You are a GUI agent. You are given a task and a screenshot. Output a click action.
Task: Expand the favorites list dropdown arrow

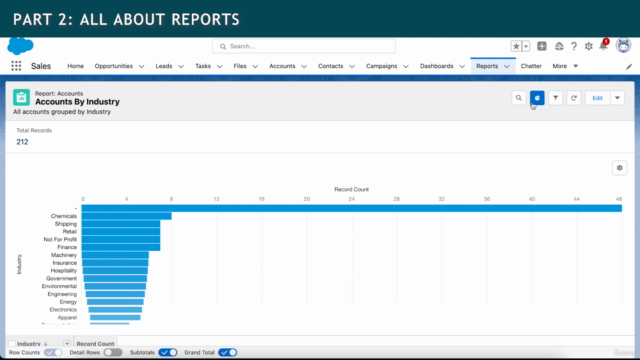pos(526,46)
